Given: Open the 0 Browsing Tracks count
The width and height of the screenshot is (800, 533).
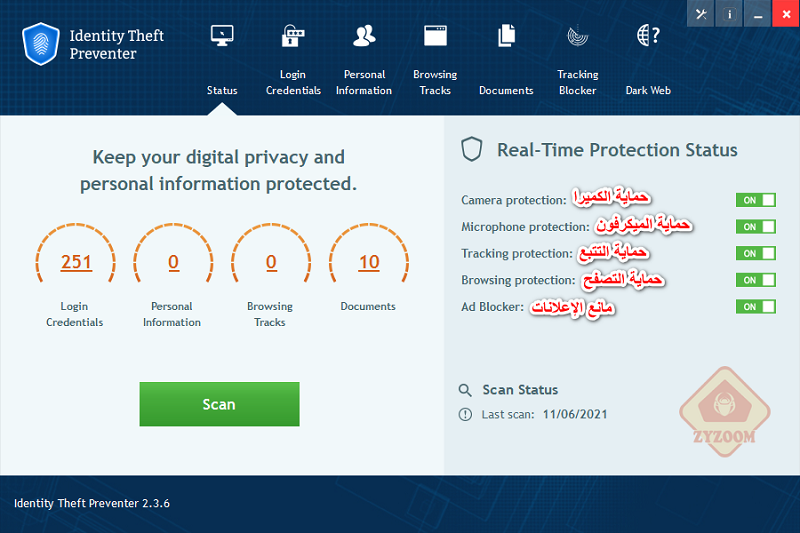Looking at the screenshot, I should 271,262.
